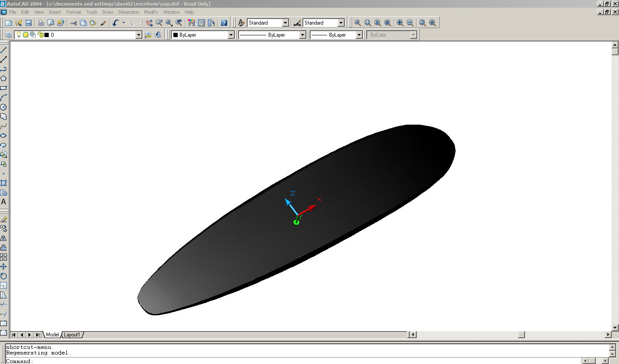
Task: Activate Zoom Realtime tool
Action: point(159,23)
